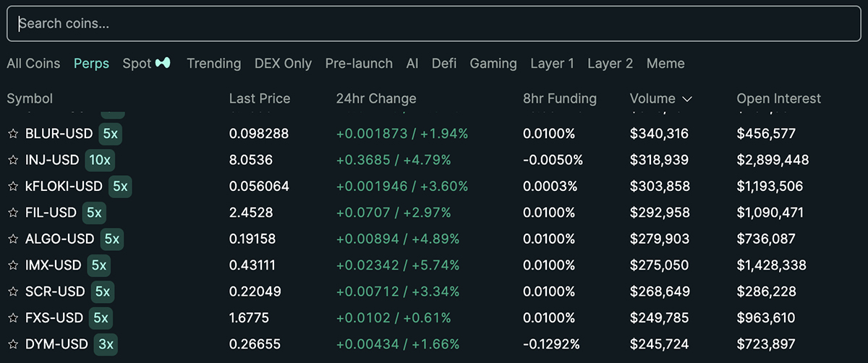This screenshot has height=363, width=868.
Task: Click the $286,228 open interest value
Action: (766, 291)
